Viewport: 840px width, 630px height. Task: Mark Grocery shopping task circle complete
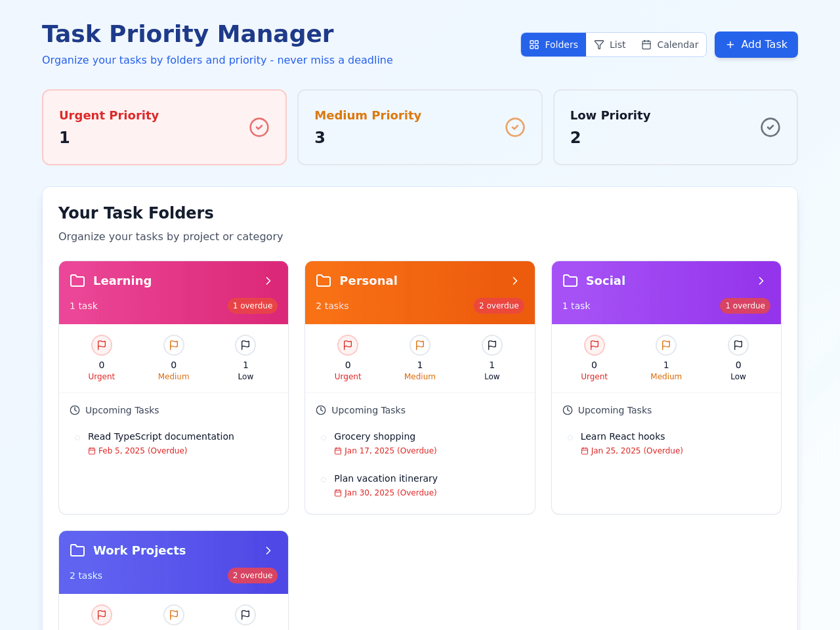(324, 438)
